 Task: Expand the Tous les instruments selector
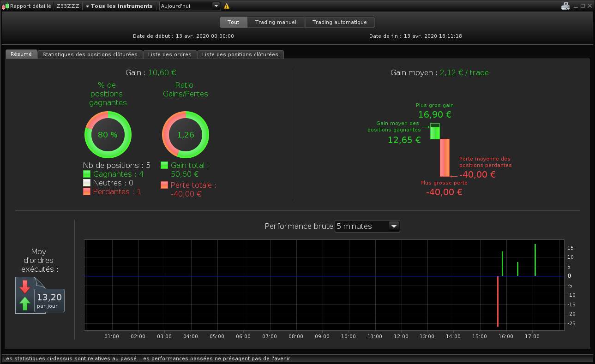point(119,6)
